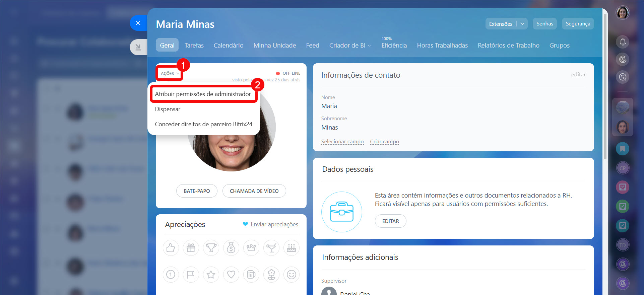
Task: Go to the Calendário tab
Action: point(229,45)
